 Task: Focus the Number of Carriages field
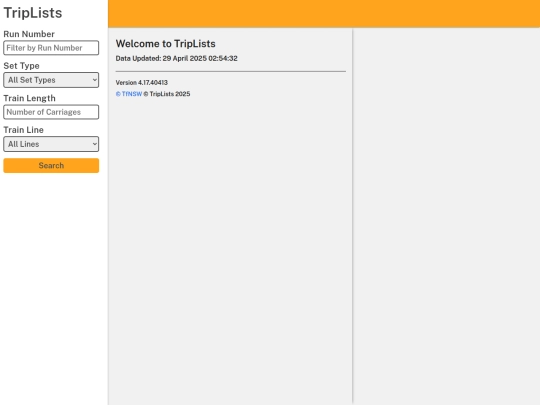pyautogui.click(x=51, y=112)
